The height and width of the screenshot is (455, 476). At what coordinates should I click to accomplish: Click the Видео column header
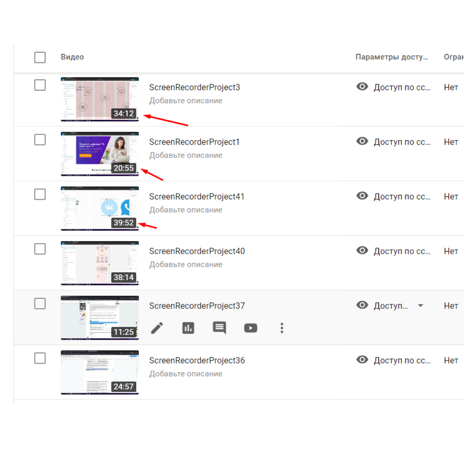(72, 57)
